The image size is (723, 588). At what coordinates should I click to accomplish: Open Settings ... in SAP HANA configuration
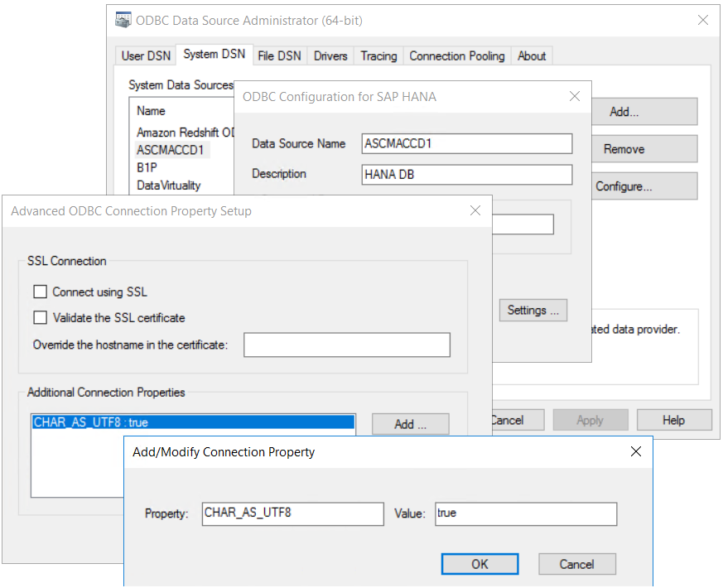pos(533,310)
